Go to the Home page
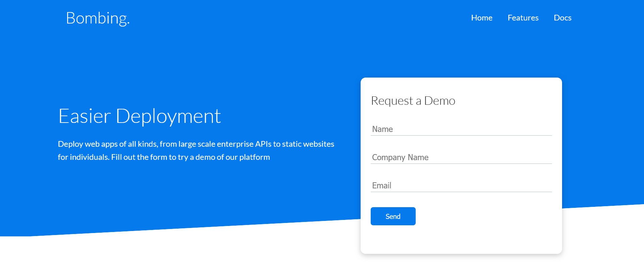644x276 pixels. (x=481, y=18)
